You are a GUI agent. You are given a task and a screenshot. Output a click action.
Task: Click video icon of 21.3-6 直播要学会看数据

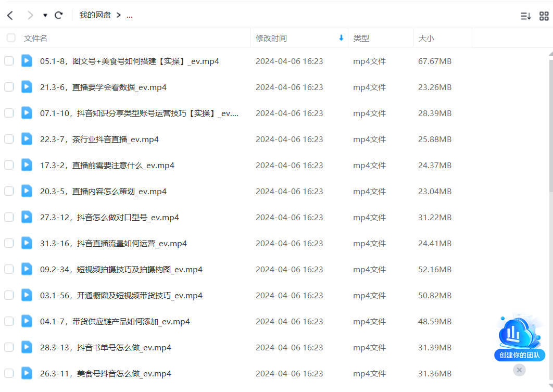click(27, 87)
